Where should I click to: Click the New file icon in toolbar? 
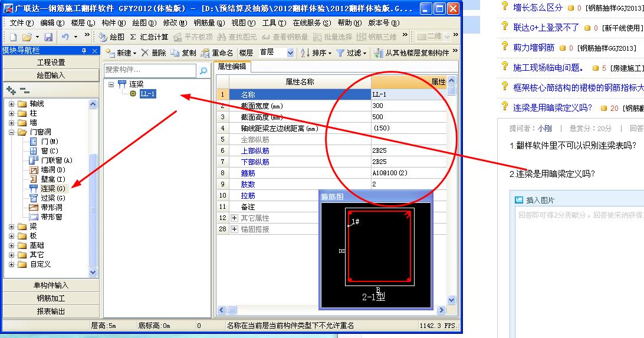[x=13, y=37]
